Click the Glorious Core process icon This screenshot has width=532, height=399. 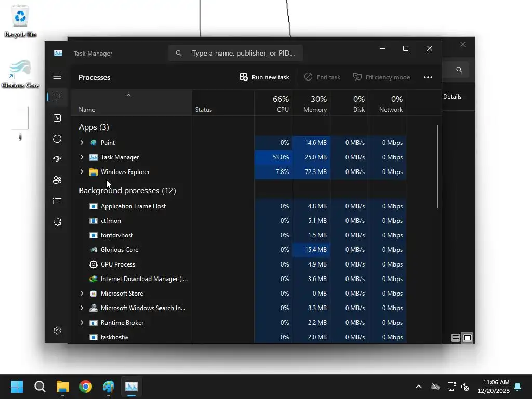94,250
